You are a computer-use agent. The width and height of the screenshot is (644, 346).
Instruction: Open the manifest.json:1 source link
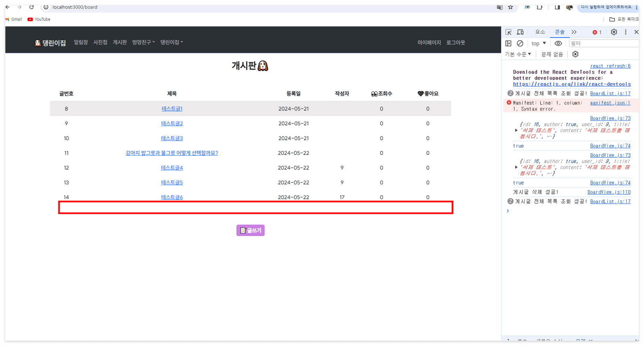click(x=610, y=103)
